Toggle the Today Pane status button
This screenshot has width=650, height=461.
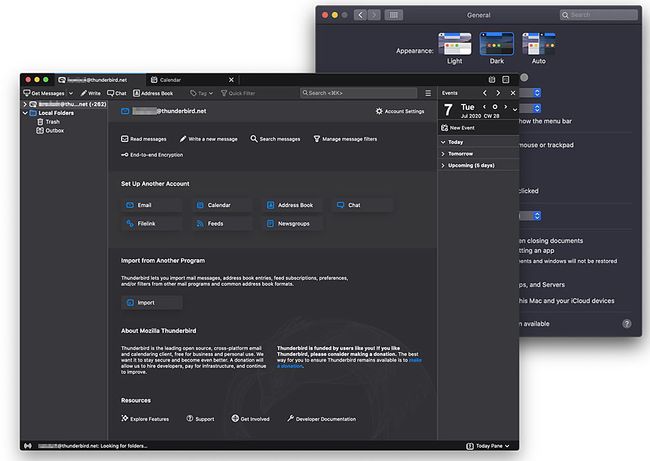point(488,446)
